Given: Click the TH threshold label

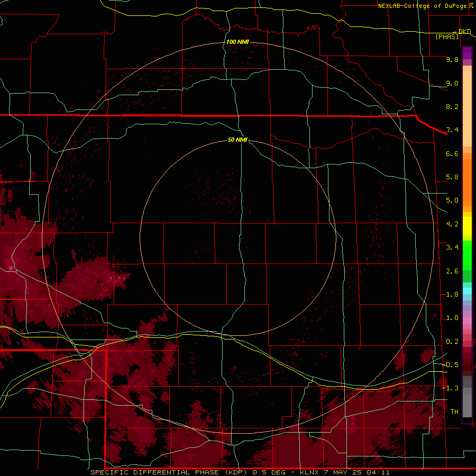Looking at the screenshot, I should click(x=454, y=411).
